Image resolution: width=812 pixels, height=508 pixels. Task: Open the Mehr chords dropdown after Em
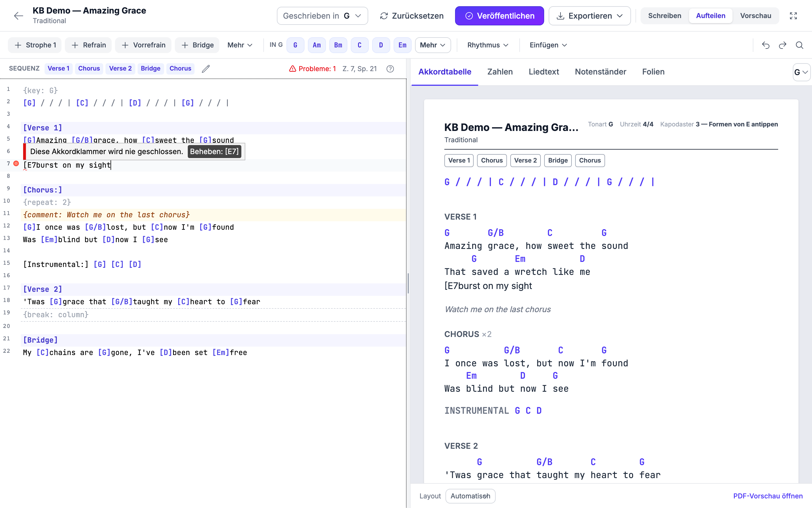tap(433, 45)
